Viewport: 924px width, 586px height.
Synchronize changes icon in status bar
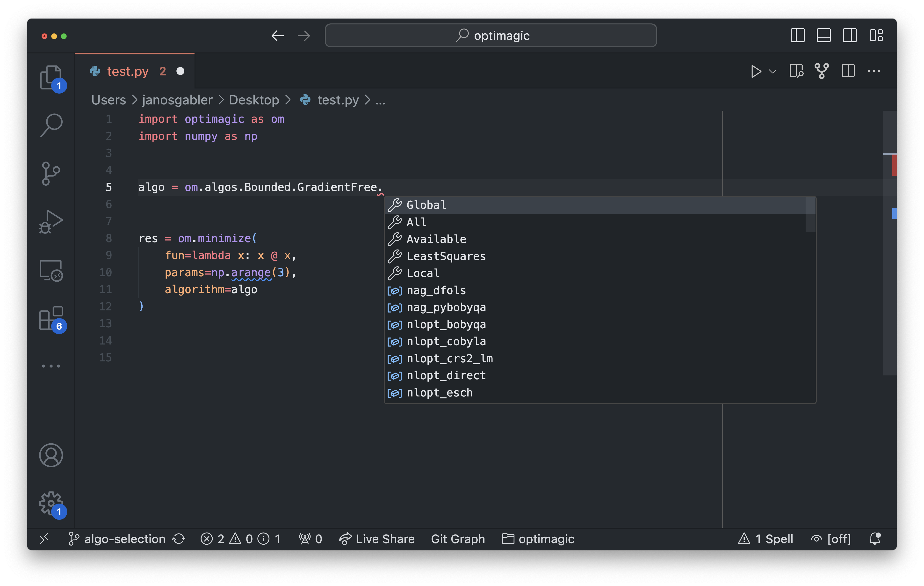point(179,539)
